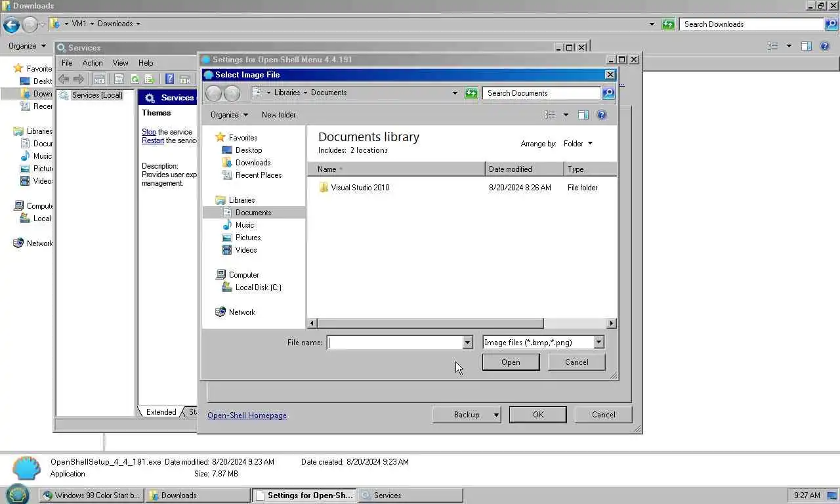Expand dialog address bar history dropdown

click(455, 93)
